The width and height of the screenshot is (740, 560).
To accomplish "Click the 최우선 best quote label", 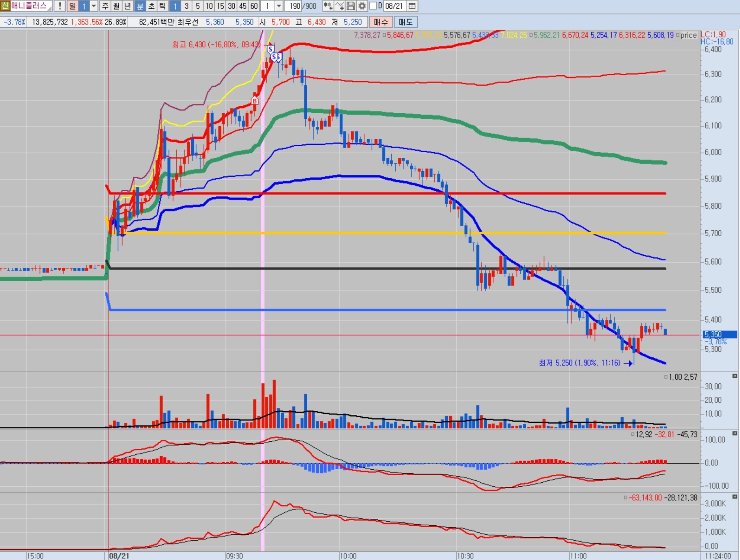I will [x=188, y=22].
